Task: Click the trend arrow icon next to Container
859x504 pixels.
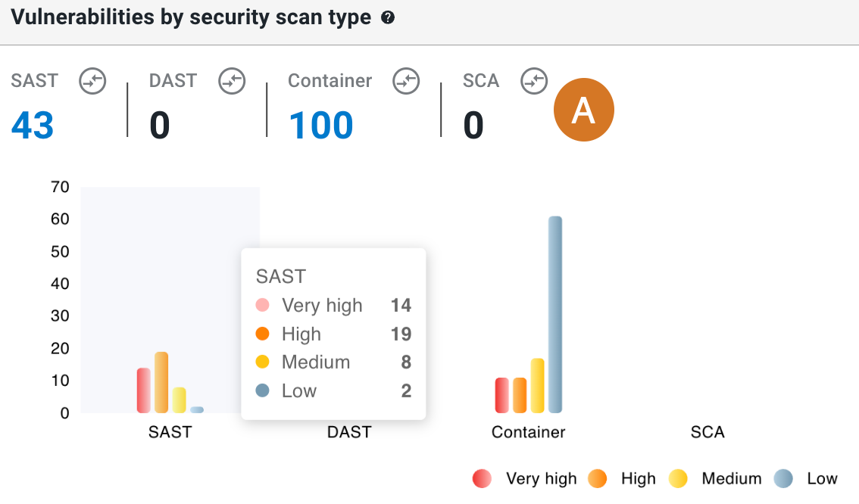Action: 406,81
